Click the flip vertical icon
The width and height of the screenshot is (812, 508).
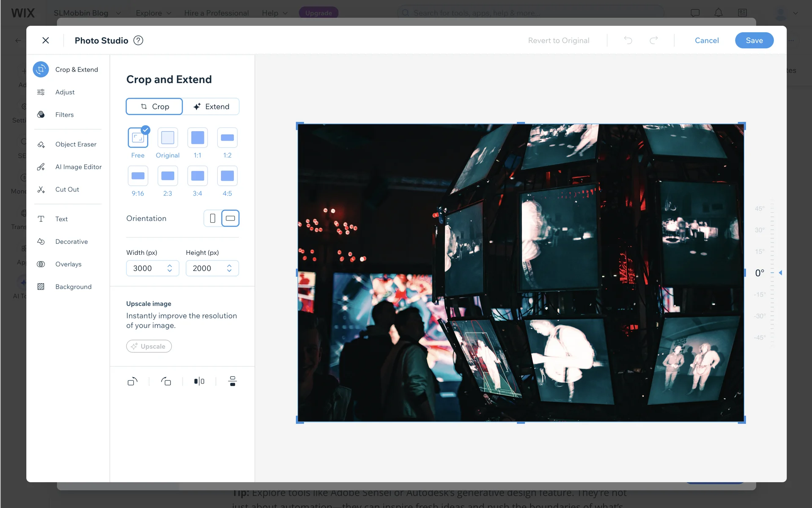tap(232, 381)
